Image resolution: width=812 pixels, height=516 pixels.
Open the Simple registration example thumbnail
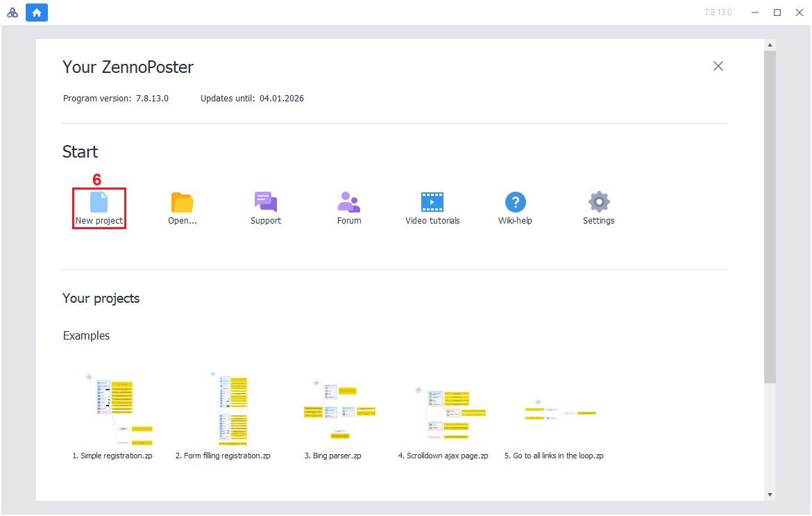point(119,409)
